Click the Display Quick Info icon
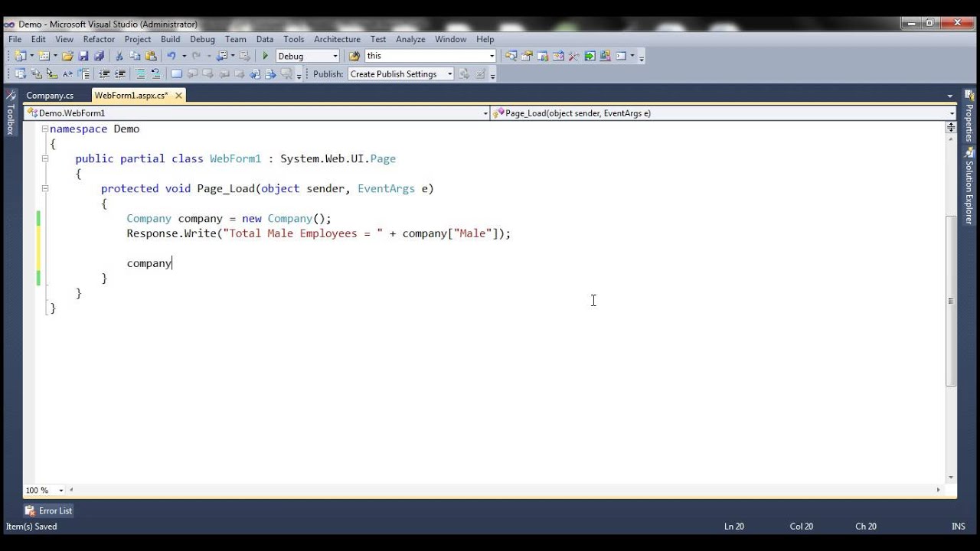The image size is (980, 551). click(52, 74)
